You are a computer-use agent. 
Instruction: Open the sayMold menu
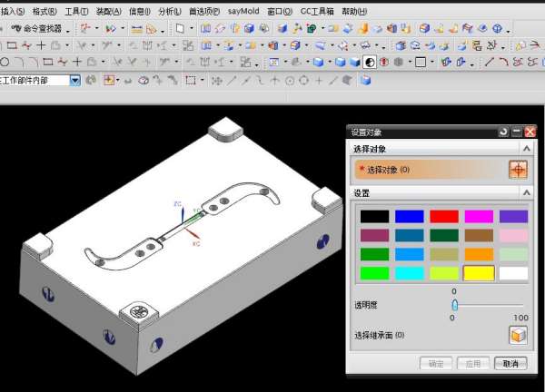pyautogui.click(x=243, y=11)
